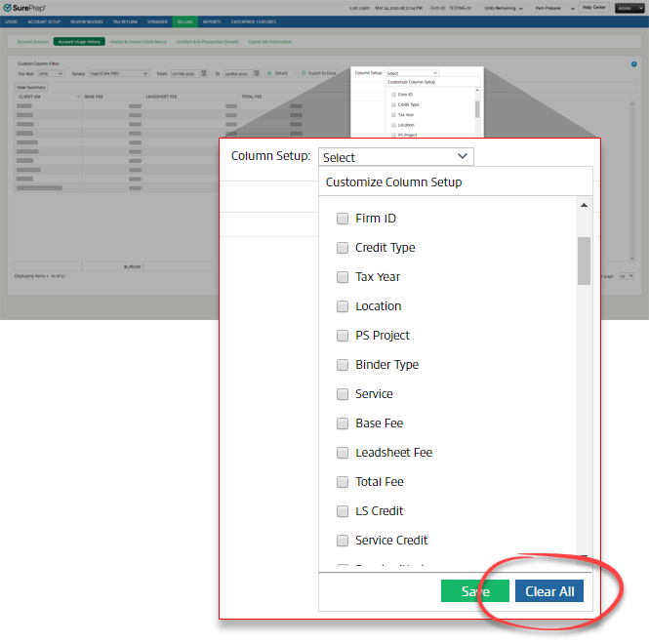Enable the Credit Type column checkbox
The image size is (649, 644).
point(343,248)
